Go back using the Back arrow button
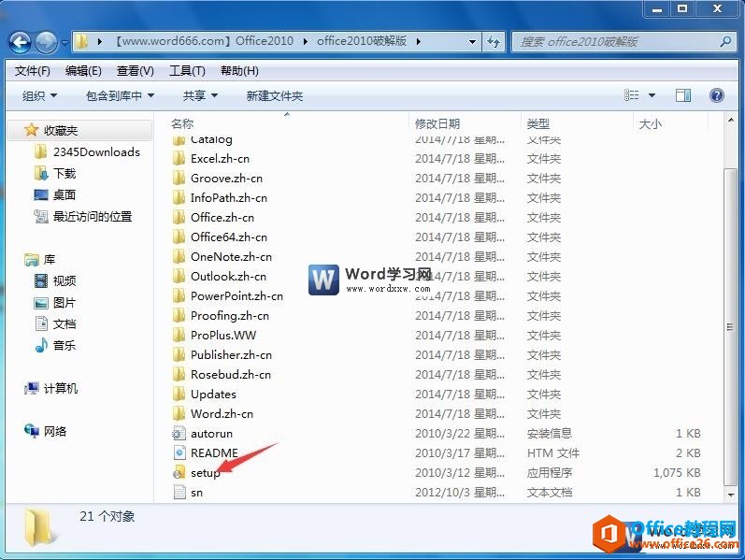This screenshot has height=560, width=745. click(x=20, y=42)
